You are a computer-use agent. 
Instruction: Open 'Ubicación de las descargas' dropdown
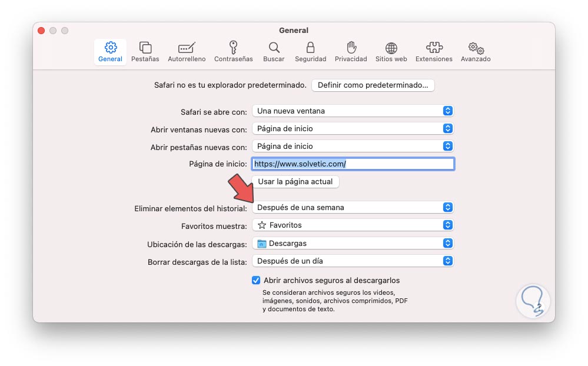click(x=353, y=244)
